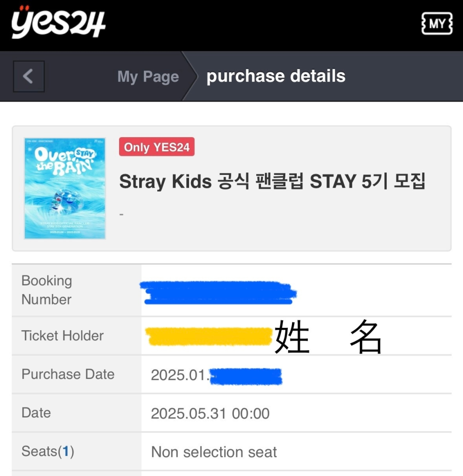The width and height of the screenshot is (463, 476).
Task: Open the Stray Kids STAY 5기 모집 title
Action: pyautogui.click(x=272, y=181)
